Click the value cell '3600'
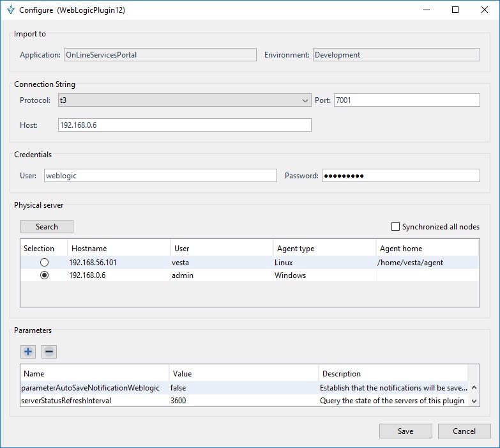 click(244, 401)
